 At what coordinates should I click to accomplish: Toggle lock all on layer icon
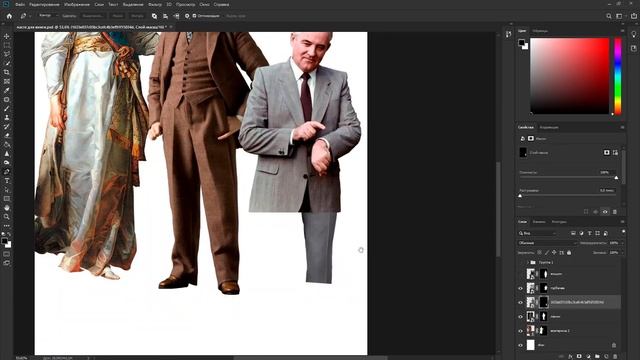(x=569, y=253)
